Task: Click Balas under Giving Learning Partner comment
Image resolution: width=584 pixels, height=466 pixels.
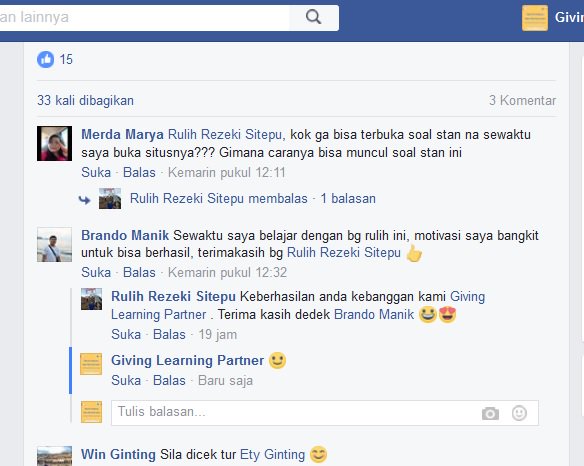Action: click(x=169, y=381)
